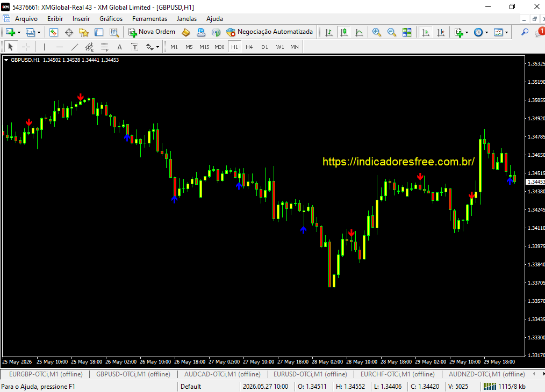Open the MetaEditor yellow book icon
Viewport: 545px width, 392px height.
point(186,32)
